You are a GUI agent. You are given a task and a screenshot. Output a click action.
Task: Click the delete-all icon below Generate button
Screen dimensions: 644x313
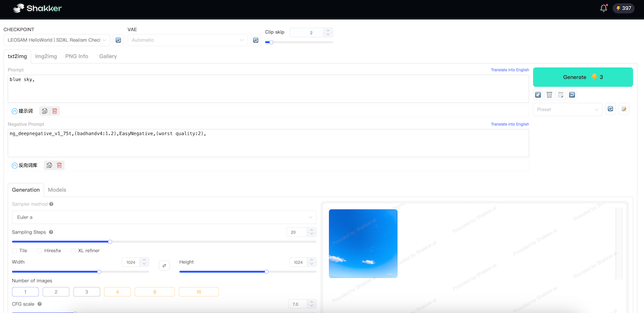[549, 94]
